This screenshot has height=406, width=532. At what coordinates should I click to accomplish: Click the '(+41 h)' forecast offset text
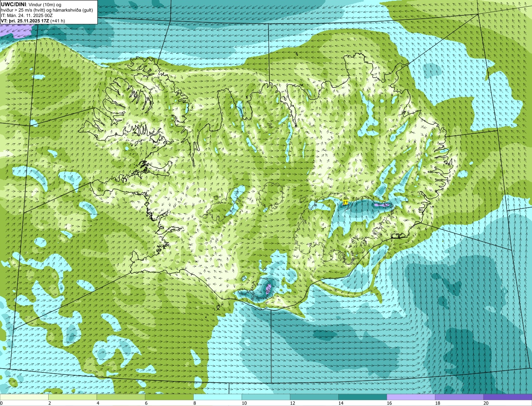[x=58, y=21]
